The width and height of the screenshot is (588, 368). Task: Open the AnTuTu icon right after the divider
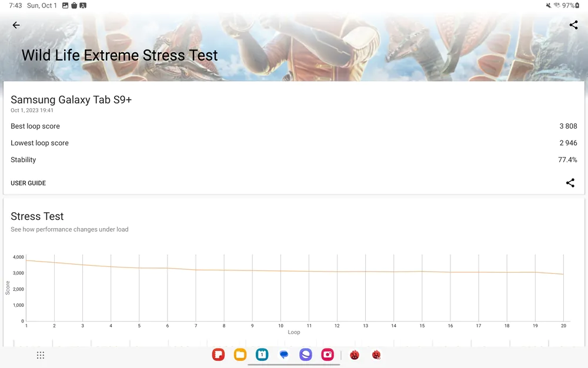(x=355, y=355)
